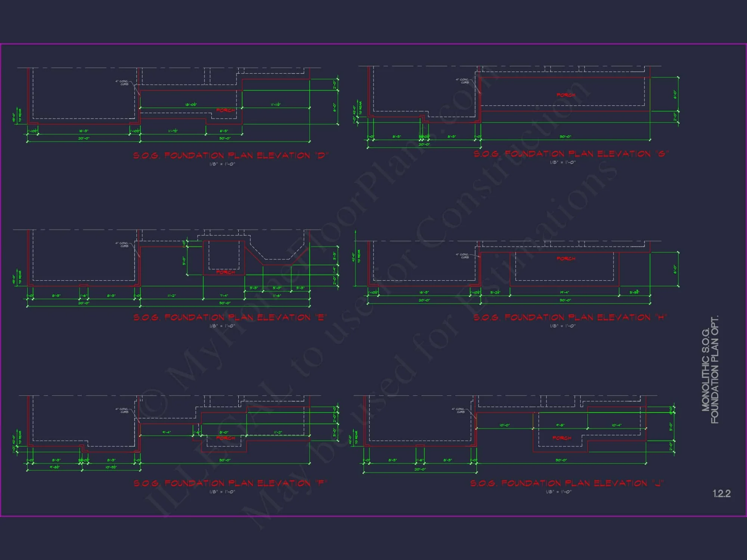Image resolution: width=747 pixels, height=560 pixels.
Task: Select the Elevation "H" foundation plan title
Action: click(570, 317)
